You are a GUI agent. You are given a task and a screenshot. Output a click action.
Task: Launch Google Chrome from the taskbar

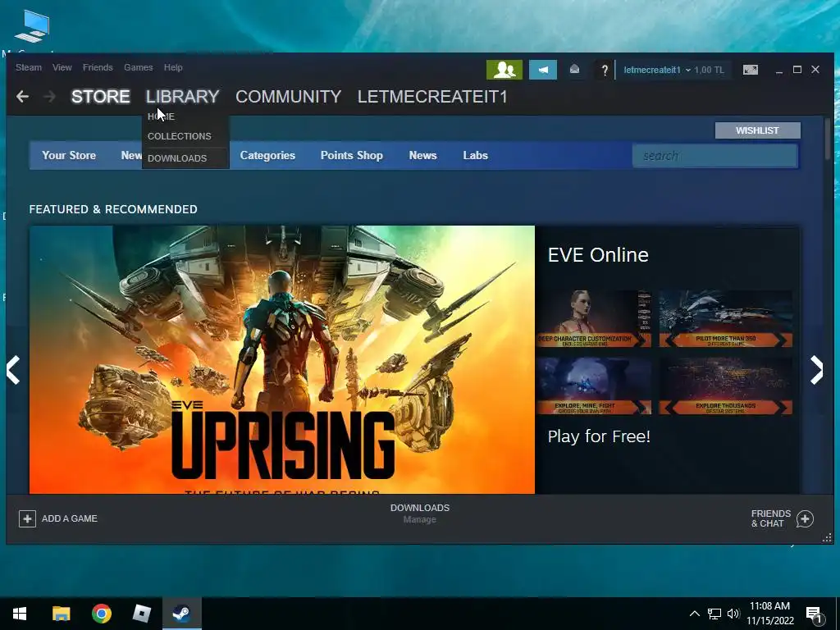point(101,614)
